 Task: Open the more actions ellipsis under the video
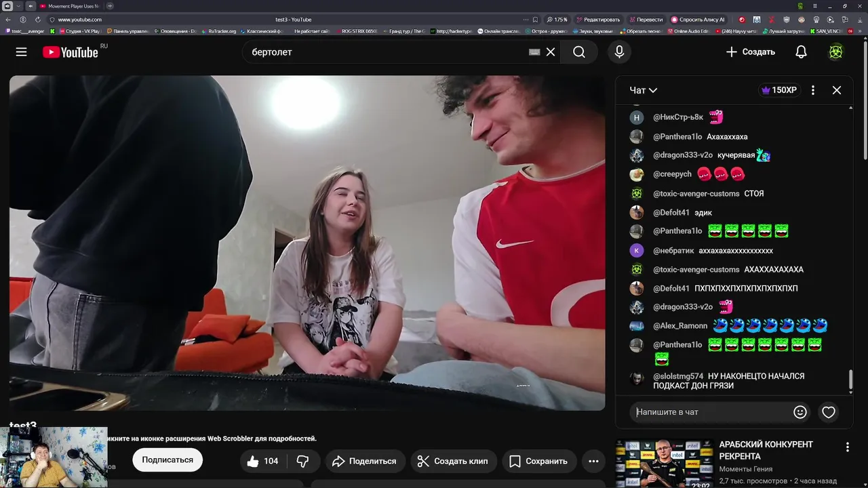[x=593, y=462]
